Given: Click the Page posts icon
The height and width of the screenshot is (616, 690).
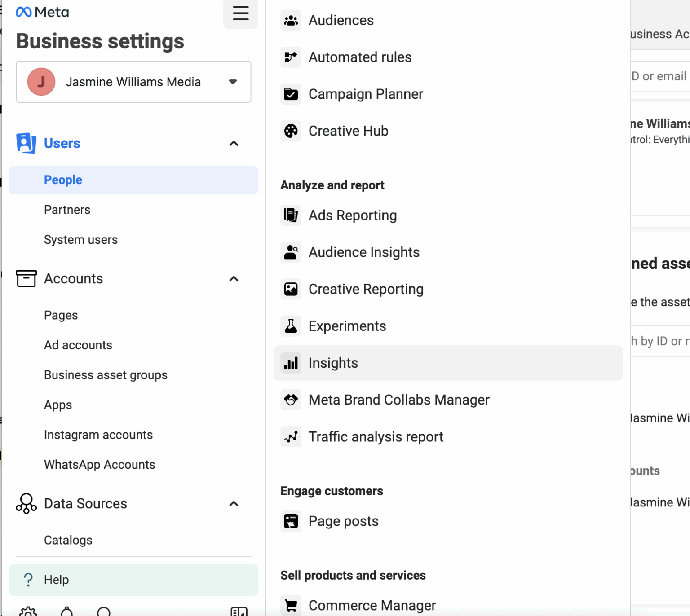Looking at the screenshot, I should pos(291,521).
